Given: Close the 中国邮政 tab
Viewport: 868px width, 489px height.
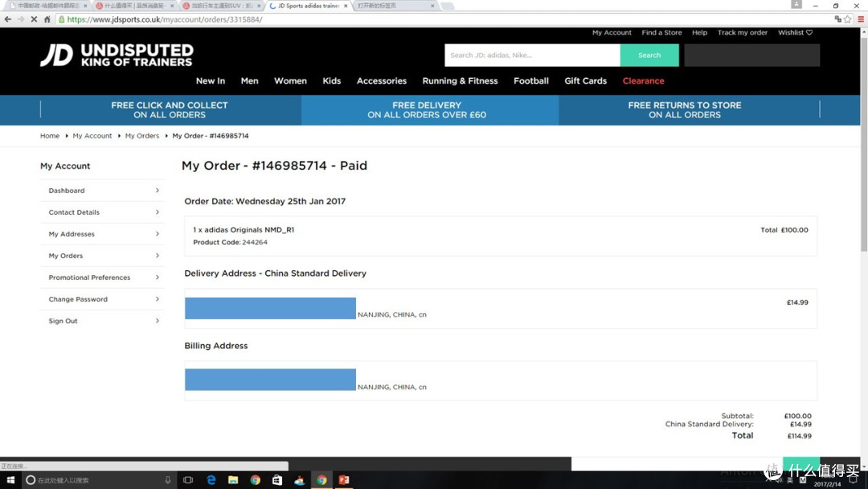Looking at the screenshot, I should [85, 6].
